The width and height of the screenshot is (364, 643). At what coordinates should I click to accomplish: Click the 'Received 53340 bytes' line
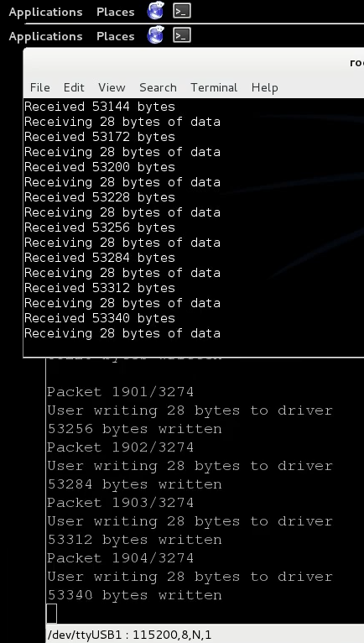100,318
